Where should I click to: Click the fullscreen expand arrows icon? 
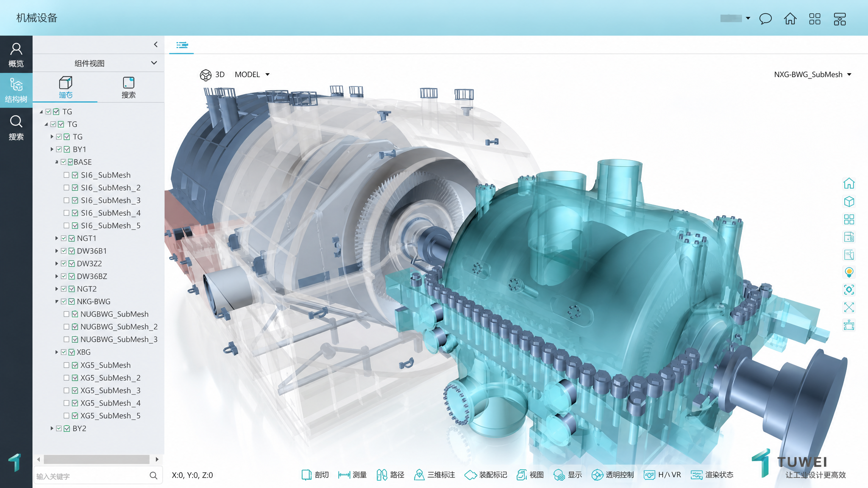click(x=849, y=308)
